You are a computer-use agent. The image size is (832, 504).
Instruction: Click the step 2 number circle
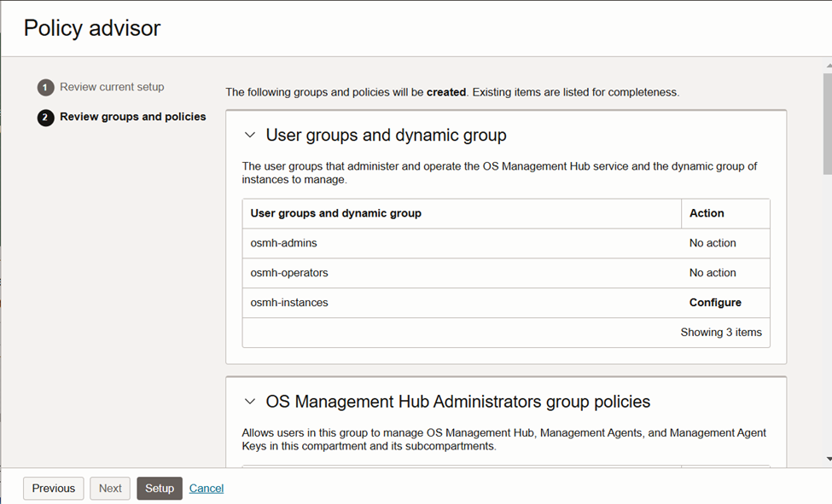pyautogui.click(x=45, y=117)
